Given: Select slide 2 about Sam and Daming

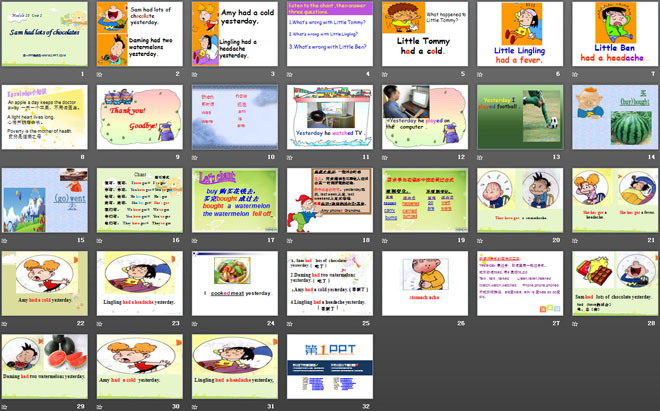Looking at the screenshot, I should (x=140, y=34).
